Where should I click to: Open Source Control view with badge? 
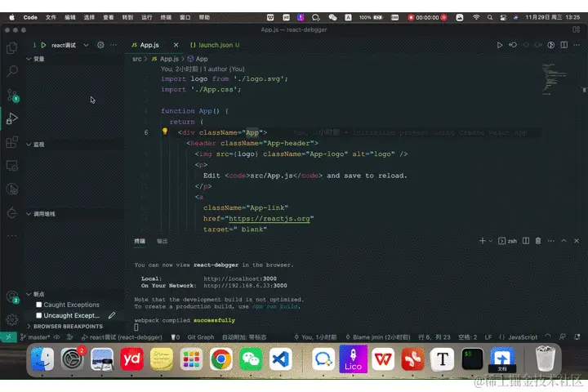tap(12, 95)
